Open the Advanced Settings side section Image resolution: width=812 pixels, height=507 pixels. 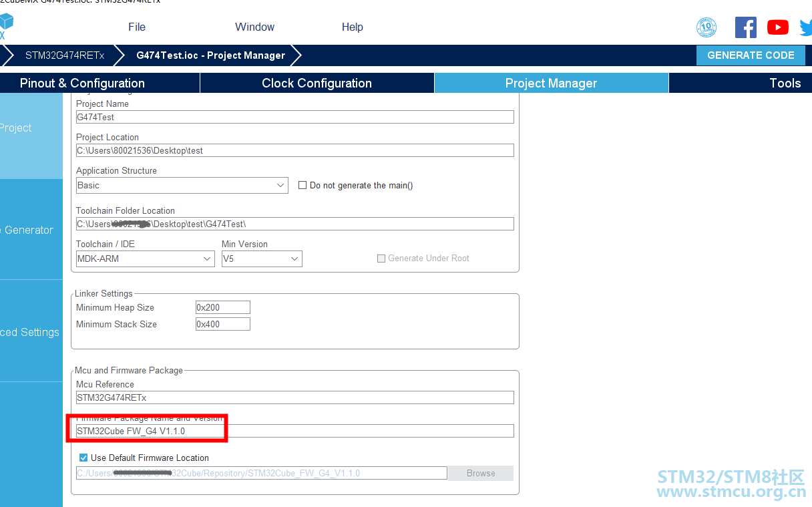[x=31, y=332]
